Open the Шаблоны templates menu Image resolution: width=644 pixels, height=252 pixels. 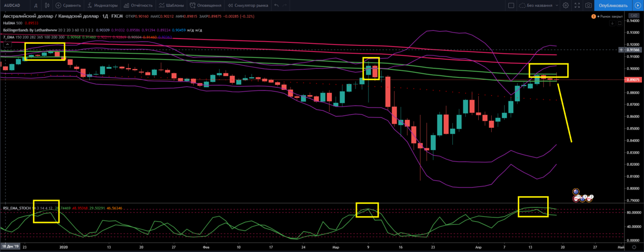(x=171, y=5)
